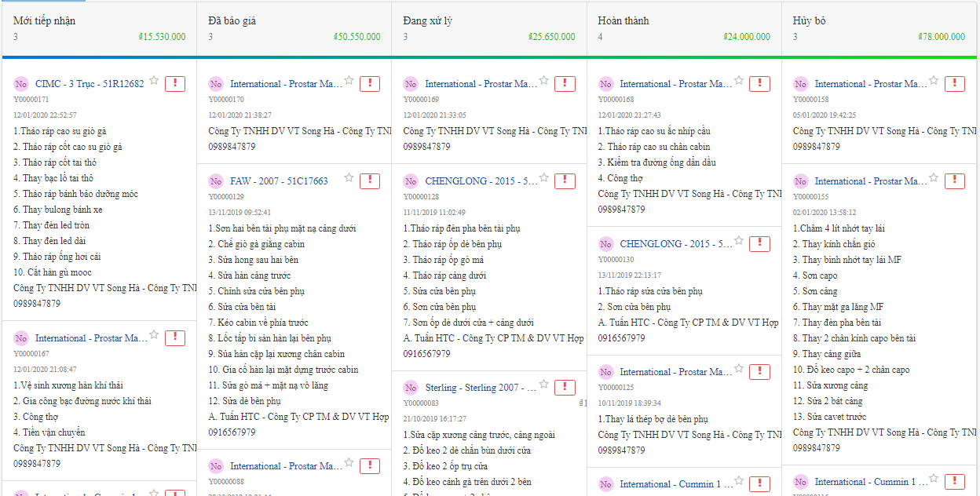Click the 'No' avatar on the Sterling card
Screen dimensions: 980x496
(411, 388)
